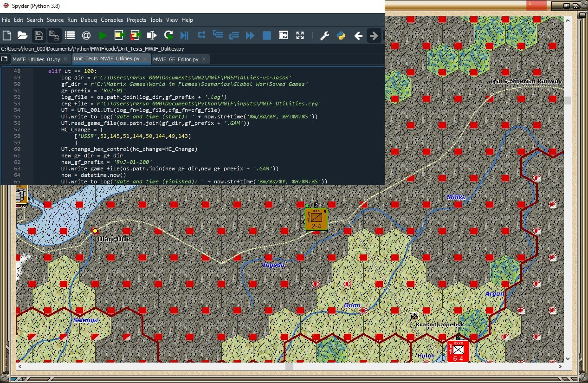Run the current cell

[119, 35]
